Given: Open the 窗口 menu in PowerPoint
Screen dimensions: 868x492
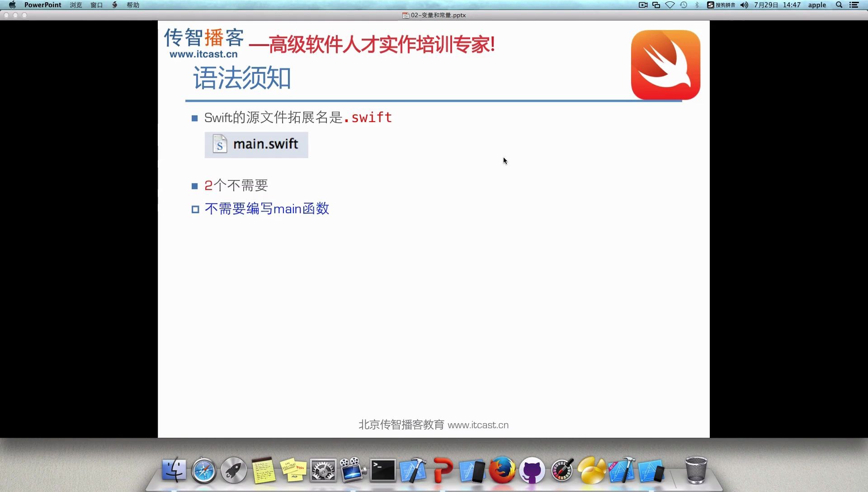Looking at the screenshot, I should pyautogui.click(x=96, y=5).
